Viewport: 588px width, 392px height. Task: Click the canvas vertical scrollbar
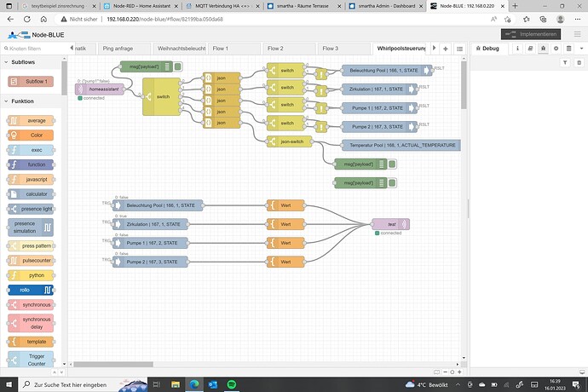[464, 85]
